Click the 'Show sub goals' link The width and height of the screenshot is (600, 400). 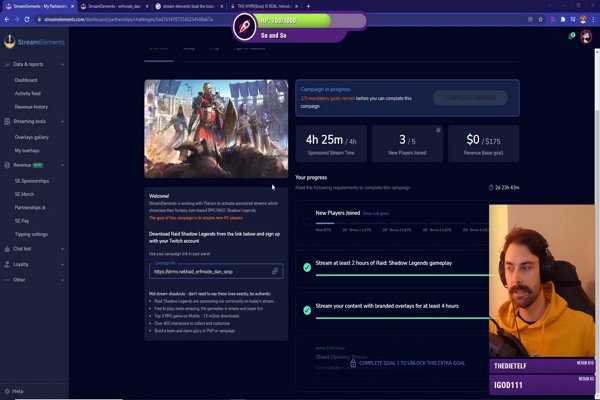tap(376, 213)
